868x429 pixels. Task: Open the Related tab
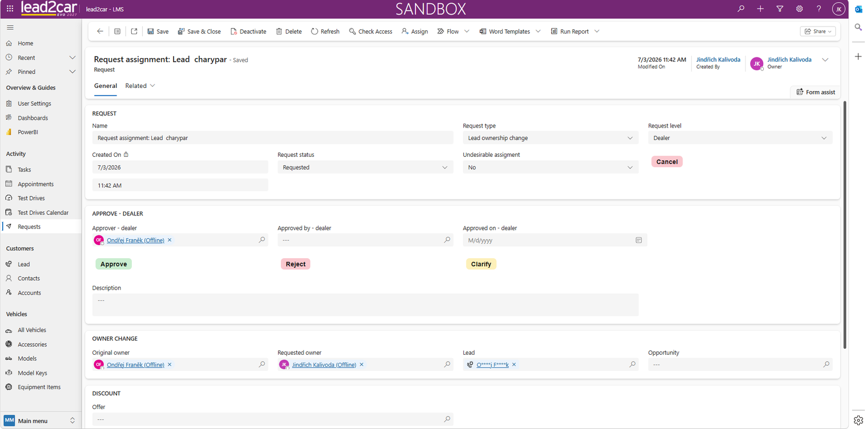[x=140, y=86]
